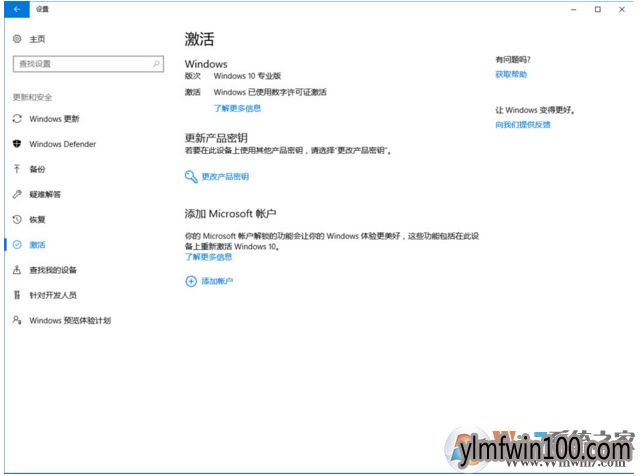Click the 更新和安全 category heading
Image resolution: width=642 pixels, height=476 pixels.
32,97
